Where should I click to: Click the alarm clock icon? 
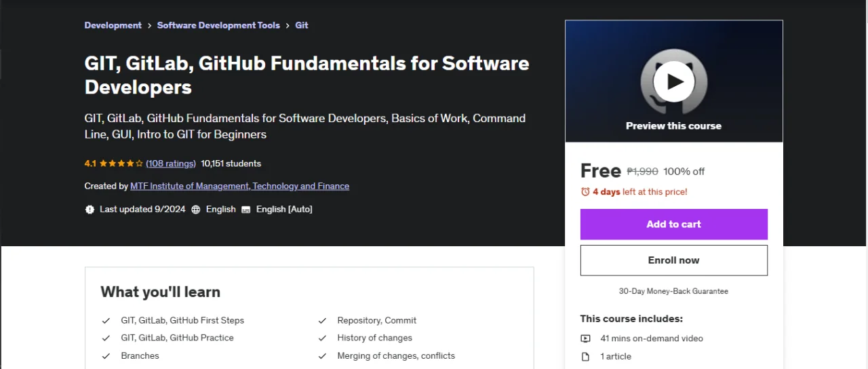coord(585,192)
